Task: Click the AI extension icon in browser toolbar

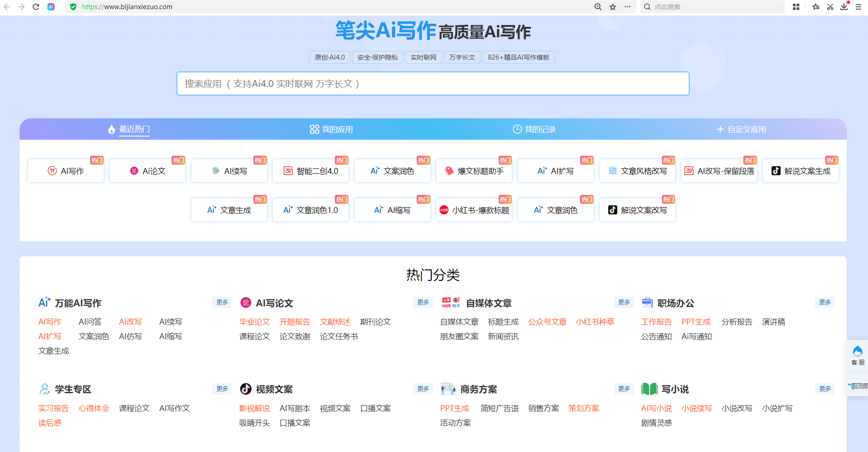Action: [51, 7]
